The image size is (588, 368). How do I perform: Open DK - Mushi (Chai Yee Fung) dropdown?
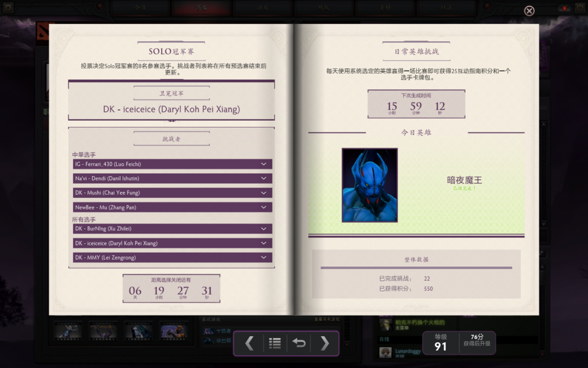pyautogui.click(x=172, y=193)
